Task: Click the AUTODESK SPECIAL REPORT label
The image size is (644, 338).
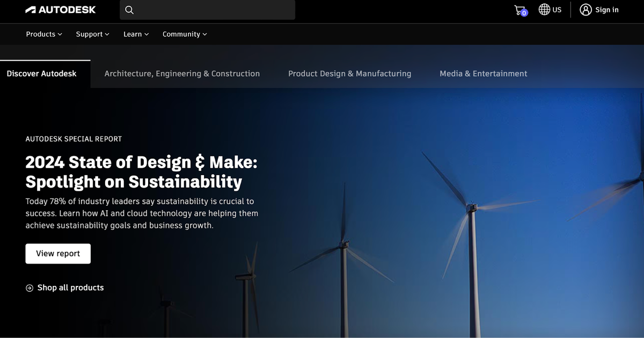Action: (74, 139)
